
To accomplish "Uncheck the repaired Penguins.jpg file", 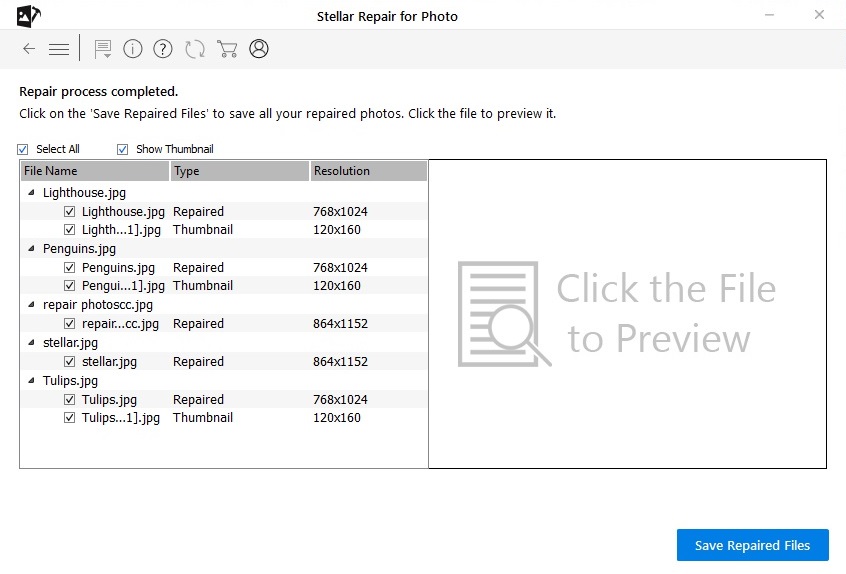I will pos(70,268).
